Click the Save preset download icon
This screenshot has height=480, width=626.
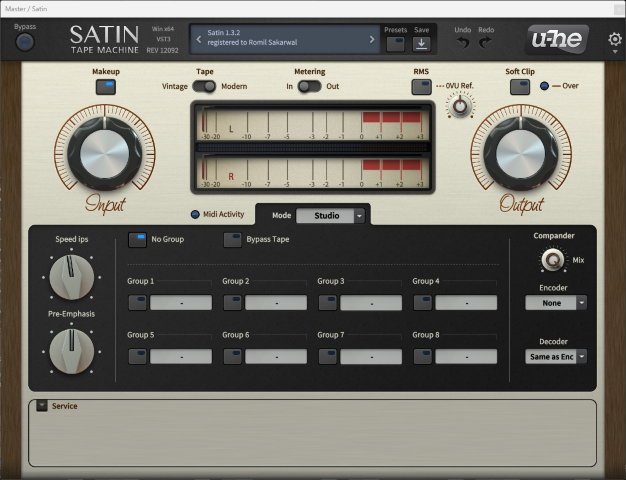pos(421,44)
